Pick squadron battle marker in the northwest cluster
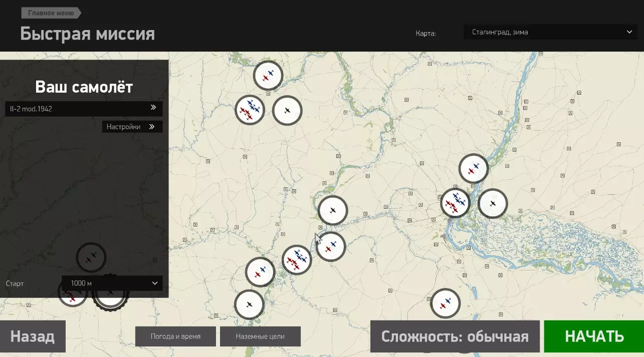 250,110
